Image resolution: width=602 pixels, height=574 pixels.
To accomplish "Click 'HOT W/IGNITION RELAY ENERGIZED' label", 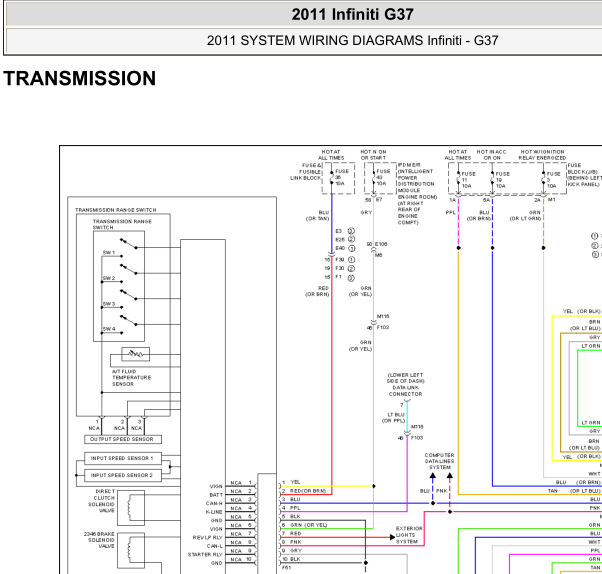I will coord(542,155).
